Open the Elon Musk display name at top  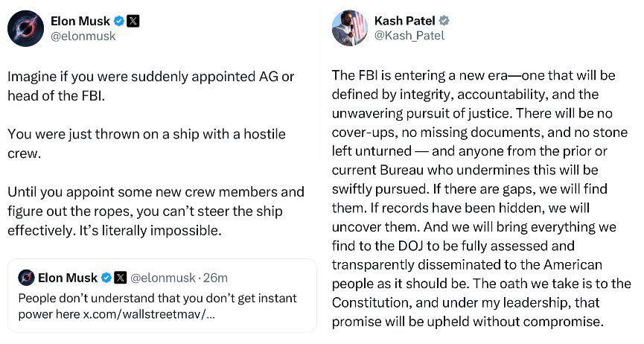pos(80,21)
